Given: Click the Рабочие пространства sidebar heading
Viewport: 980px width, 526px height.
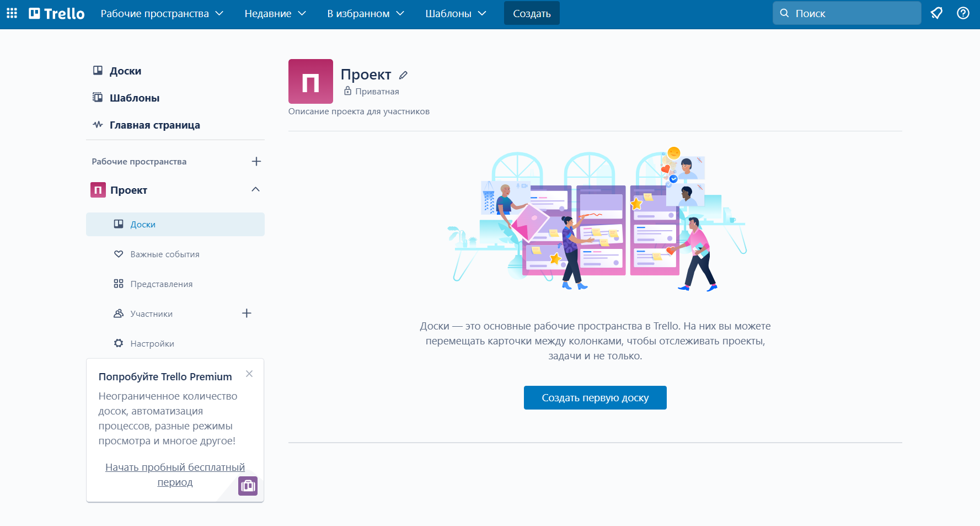Looking at the screenshot, I should [x=139, y=162].
